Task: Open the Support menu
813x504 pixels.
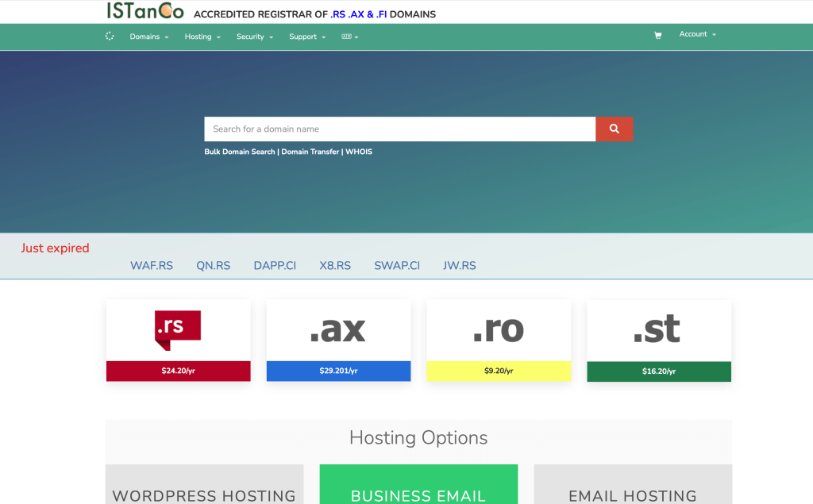Action: click(307, 37)
